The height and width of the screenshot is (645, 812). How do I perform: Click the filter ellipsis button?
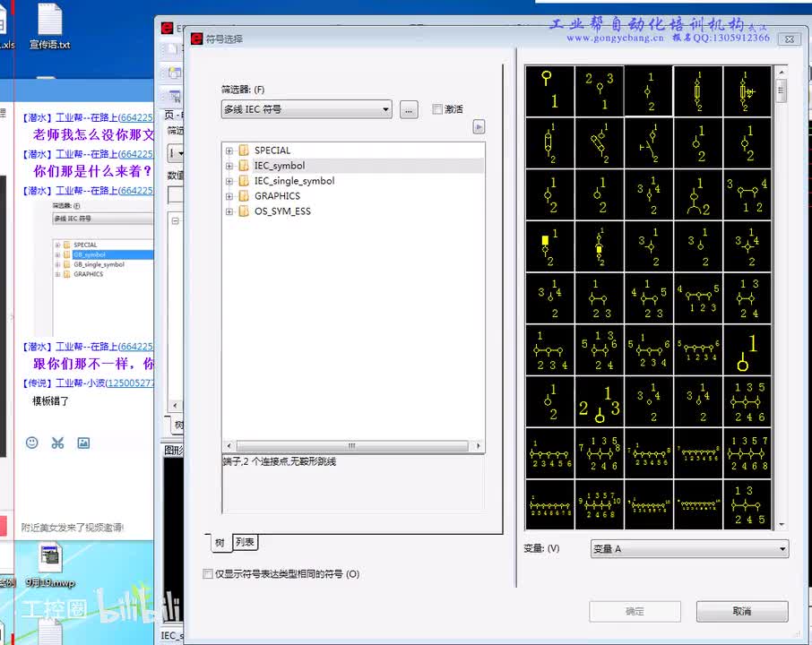pyautogui.click(x=409, y=110)
